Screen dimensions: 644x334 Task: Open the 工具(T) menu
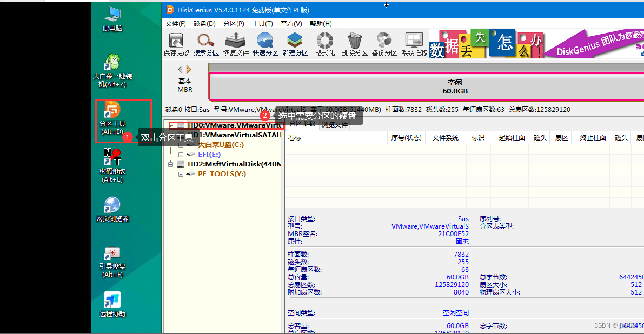[263, 23]
